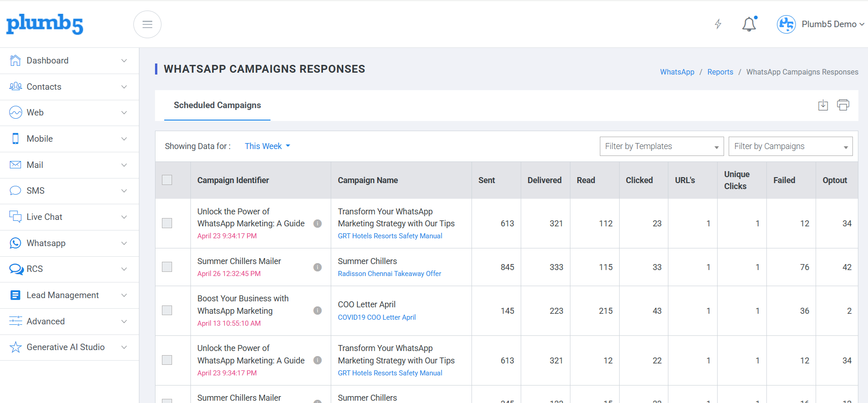The image size is (868, 403).
Task: Click the Advanced sliders icon
Action: coord(16,321)
